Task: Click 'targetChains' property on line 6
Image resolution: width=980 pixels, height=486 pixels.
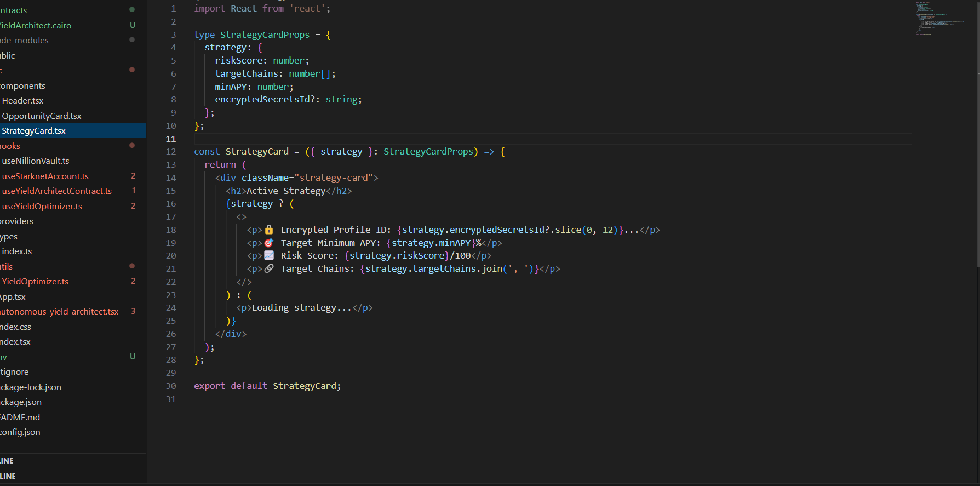Action: click(x=247, y=73)
